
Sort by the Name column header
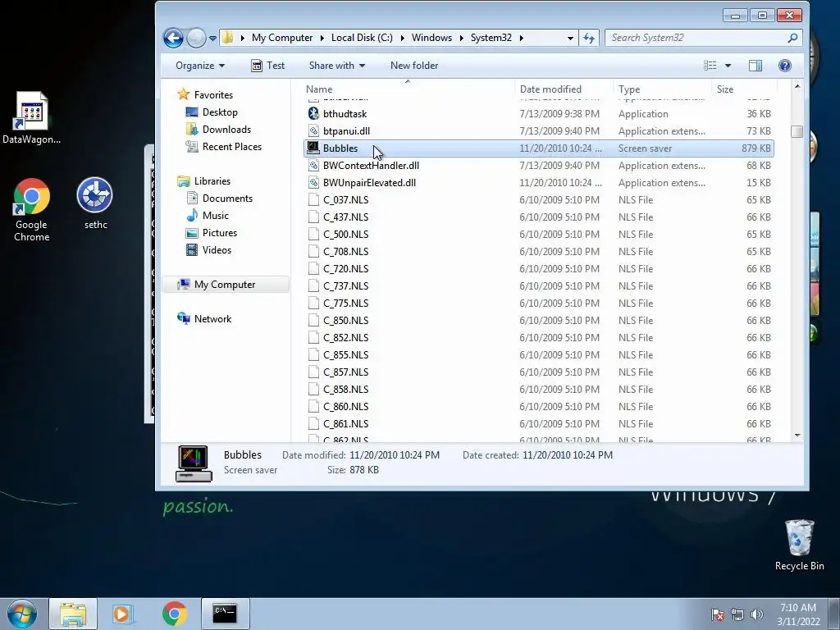click(x=319, y=89)
